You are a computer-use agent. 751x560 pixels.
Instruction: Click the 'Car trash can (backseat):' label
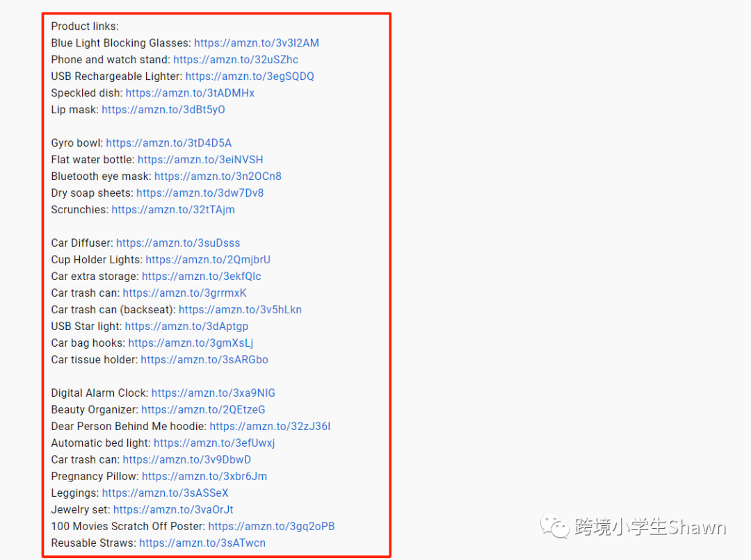(113, 310)
